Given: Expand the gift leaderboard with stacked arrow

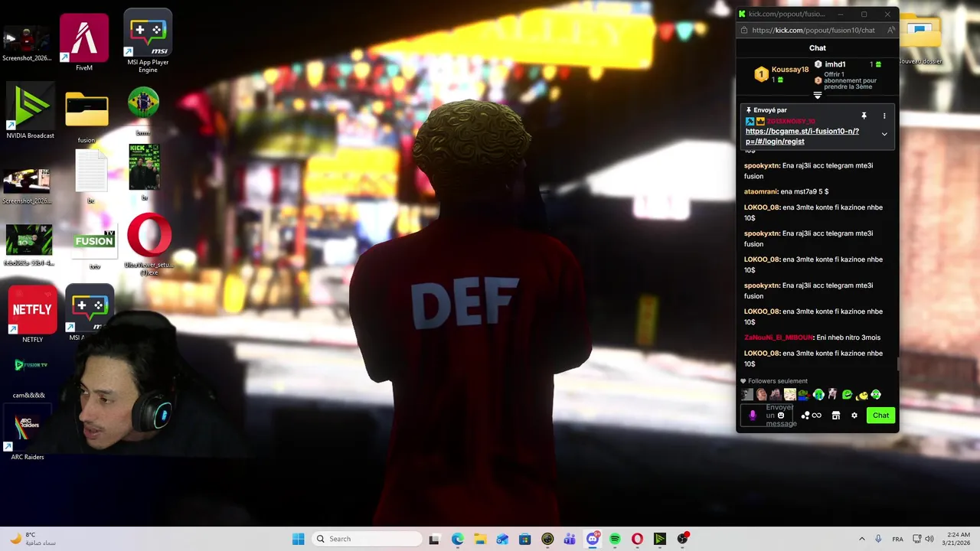Looking at the screenshot, I should tap(817, 96).
